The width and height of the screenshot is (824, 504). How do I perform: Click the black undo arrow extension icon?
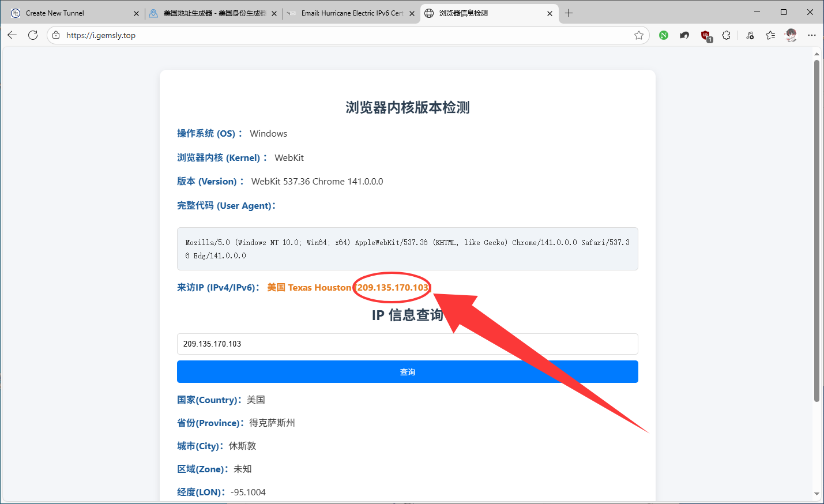pos(684,35)
